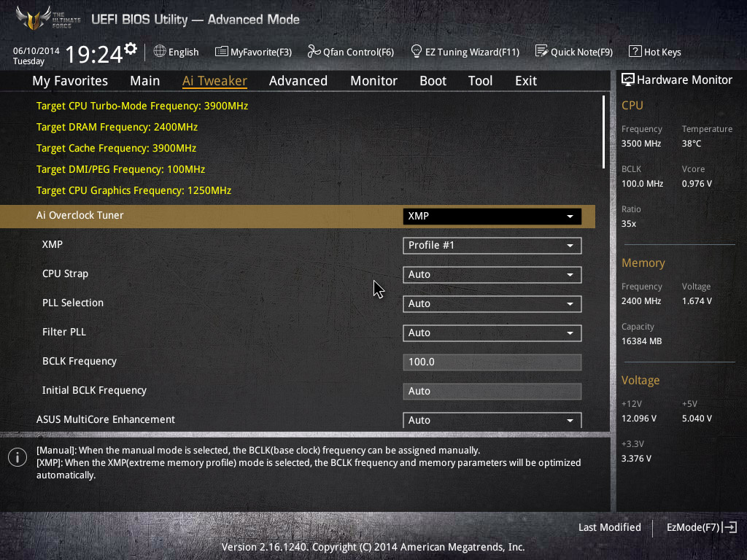747x560 pixels.
Task: Open the Filter PLL dropdown
Action: click(492, 332)
